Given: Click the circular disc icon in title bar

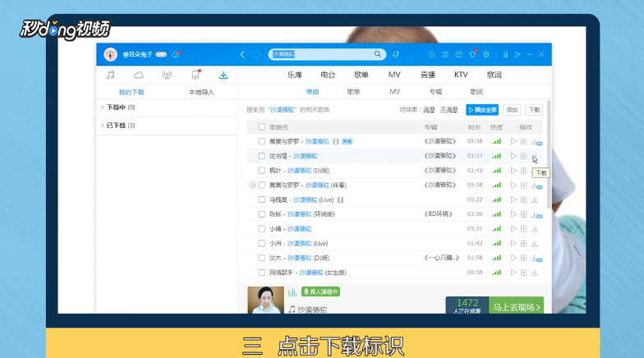Looking at the screenshot, I should click(432, 54).
